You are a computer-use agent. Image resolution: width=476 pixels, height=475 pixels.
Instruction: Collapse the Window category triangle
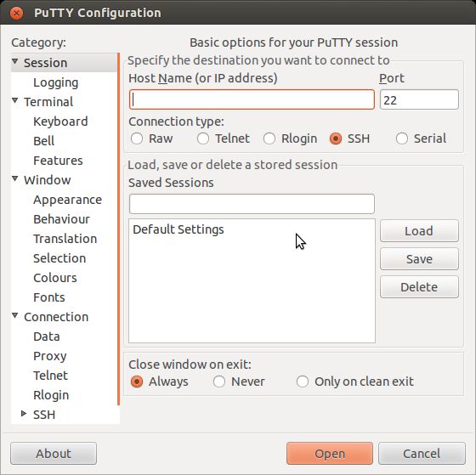click(15, 178)
